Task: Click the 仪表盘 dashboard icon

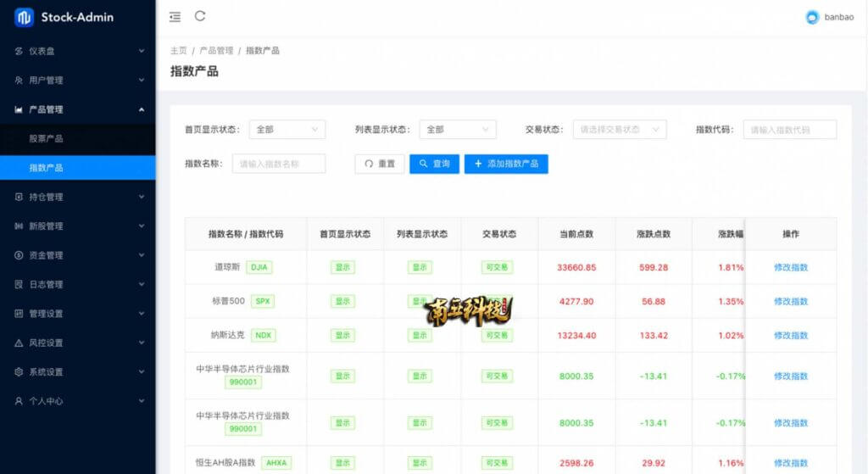Action: 19,51
